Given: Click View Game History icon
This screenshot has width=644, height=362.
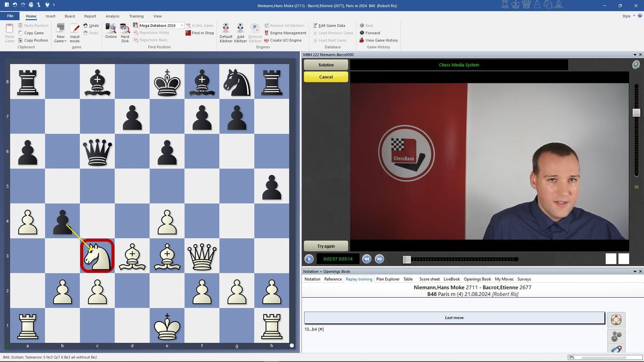Looking at the screenshot, I should 362,40.
